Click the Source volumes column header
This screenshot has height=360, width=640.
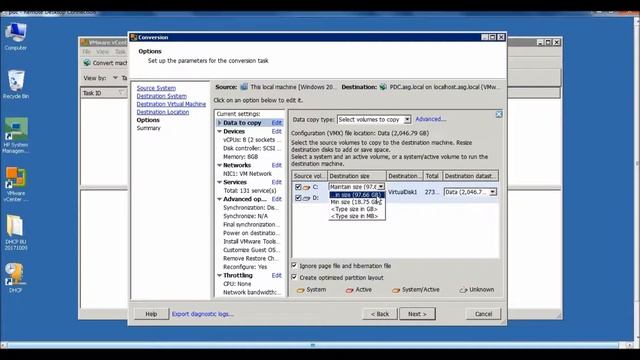[x=310, y=176]
